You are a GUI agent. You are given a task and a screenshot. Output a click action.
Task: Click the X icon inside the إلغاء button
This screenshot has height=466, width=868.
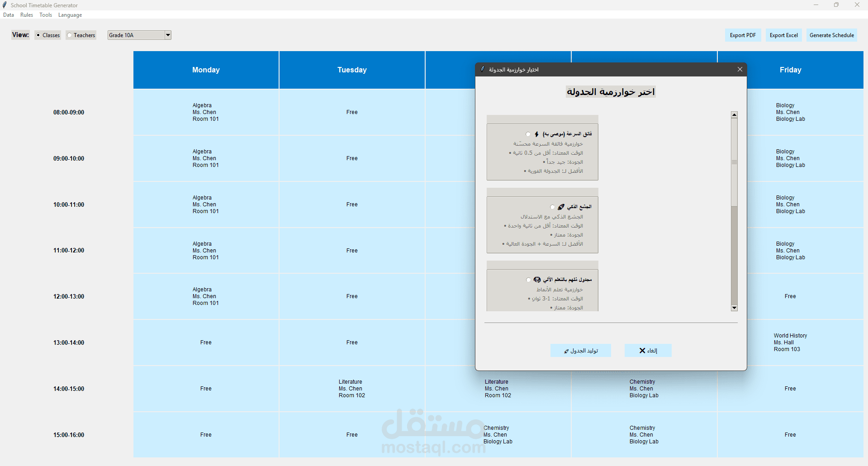click(641, 350)
